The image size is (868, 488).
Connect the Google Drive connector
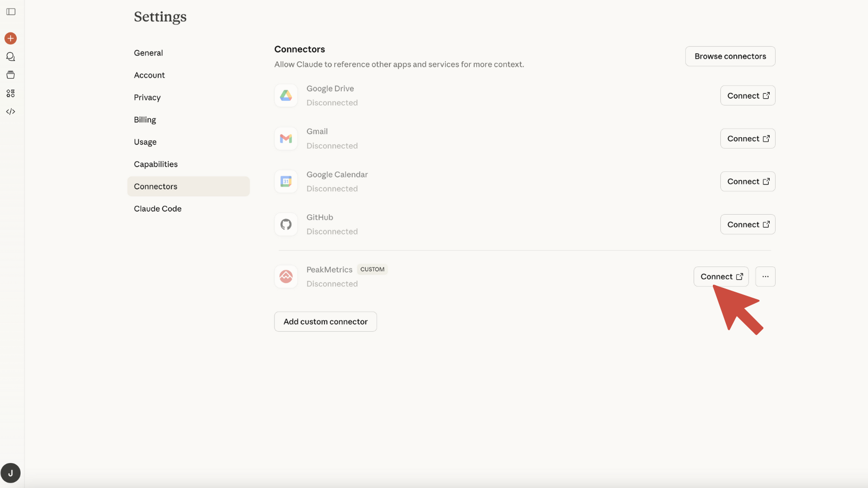(748, 96)
